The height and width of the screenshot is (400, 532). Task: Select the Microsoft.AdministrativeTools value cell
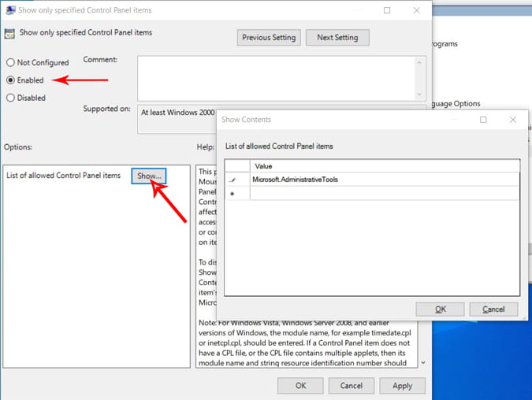tap(385, 180)
